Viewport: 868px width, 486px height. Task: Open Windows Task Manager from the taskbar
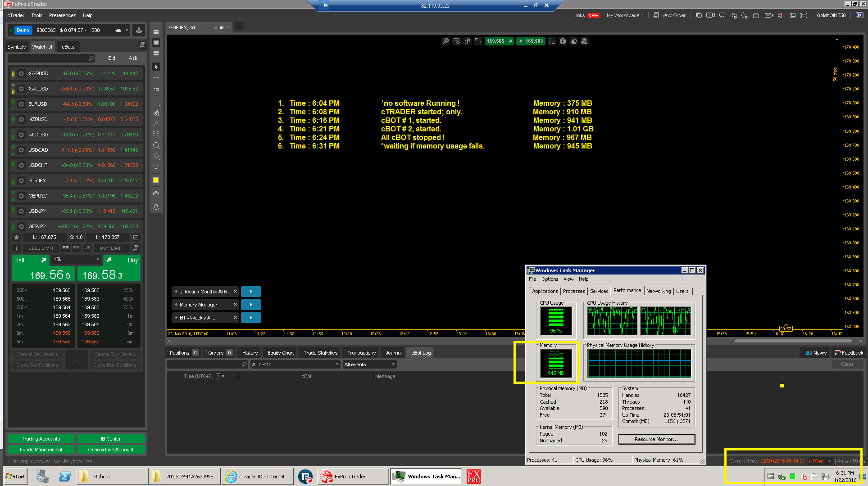click(427, 477)
